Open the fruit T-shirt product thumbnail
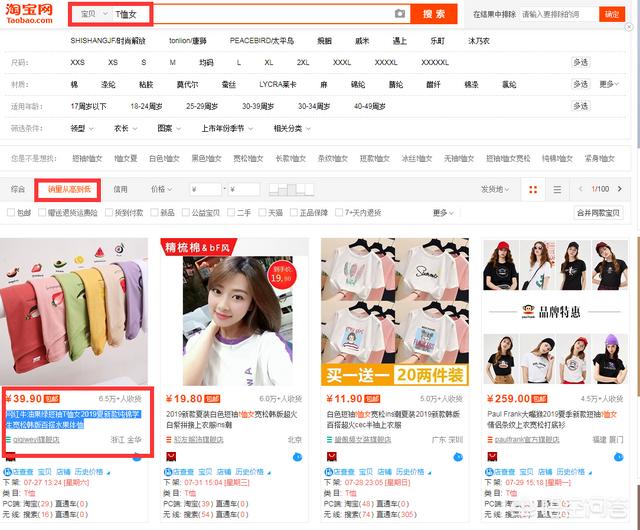 tap(74, 312)
